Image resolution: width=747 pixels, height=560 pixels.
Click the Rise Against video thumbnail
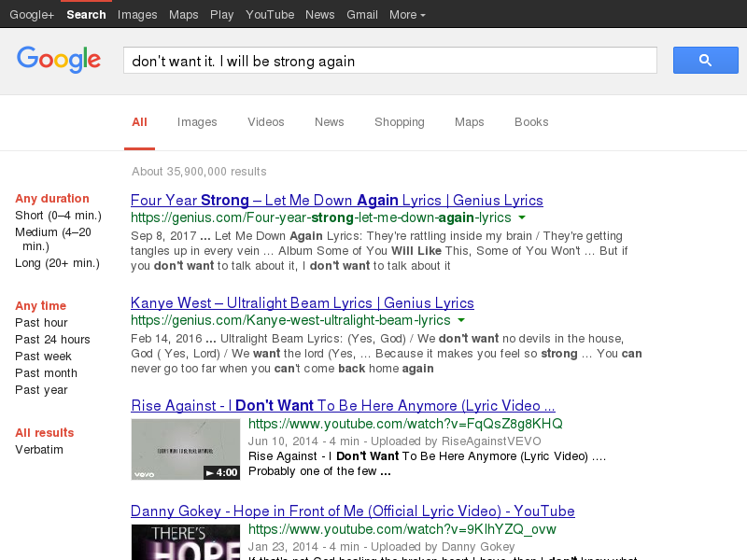pos(186,449)
